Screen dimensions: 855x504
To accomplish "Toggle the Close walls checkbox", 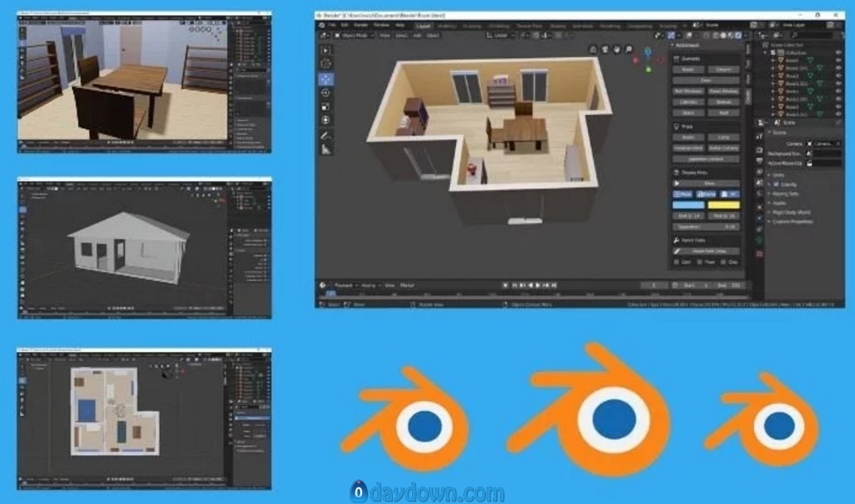I will 723,262.
